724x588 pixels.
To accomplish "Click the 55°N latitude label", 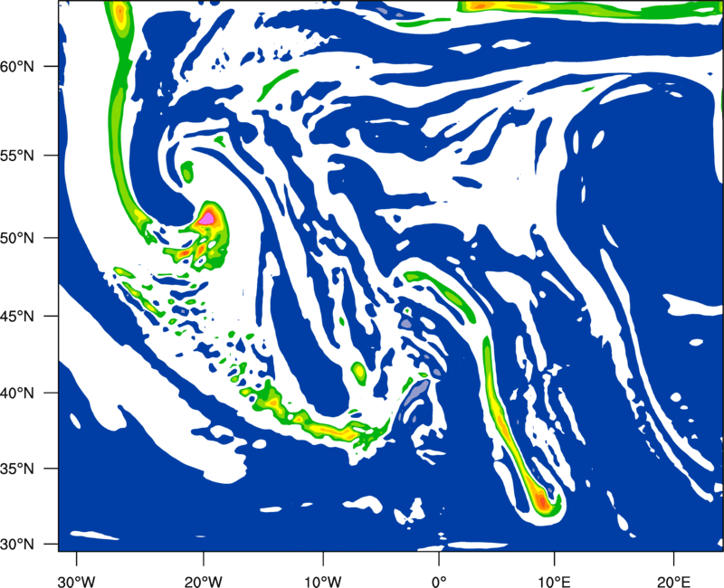I will point(17,156).
